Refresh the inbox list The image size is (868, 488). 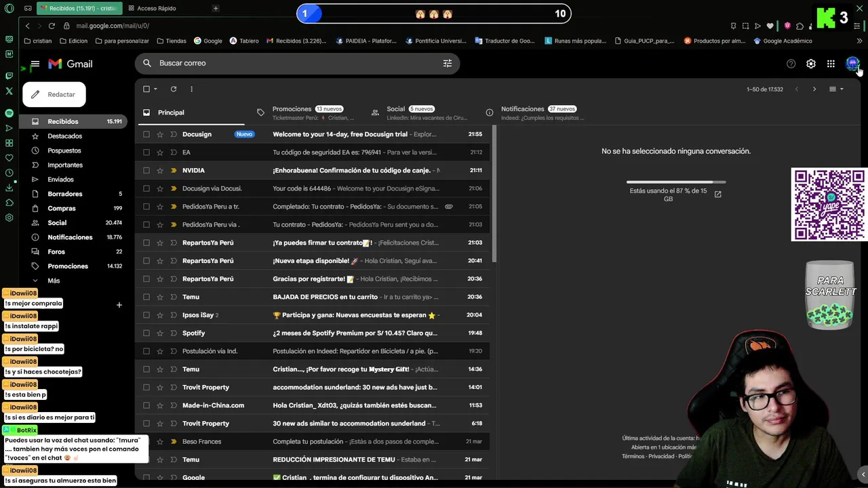click(x=174, y=89)
